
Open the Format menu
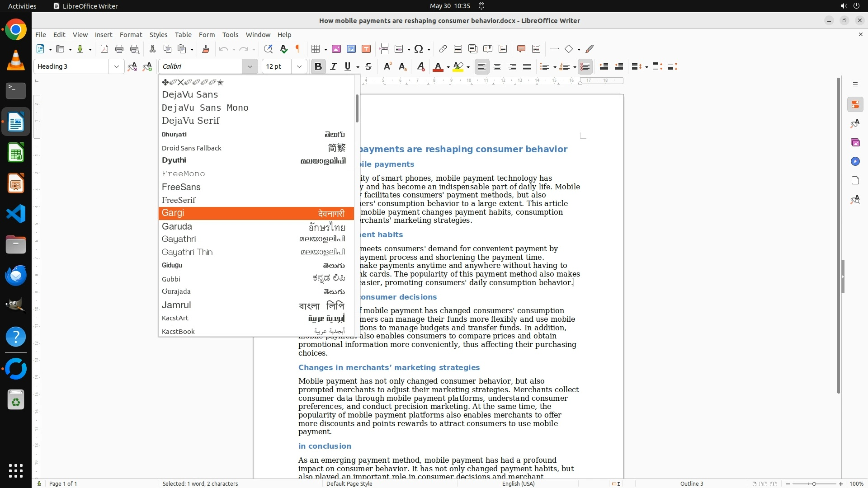(x=131, y=34)
